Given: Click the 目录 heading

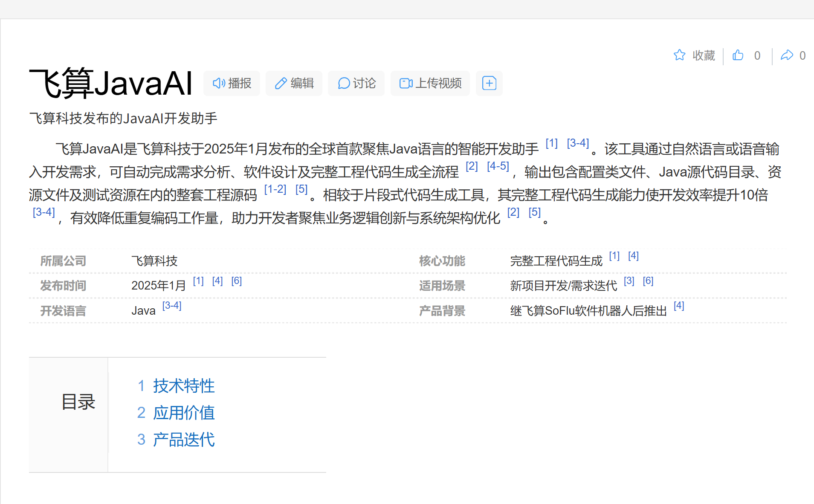Looking at the screenshot, I should [78, 402].
